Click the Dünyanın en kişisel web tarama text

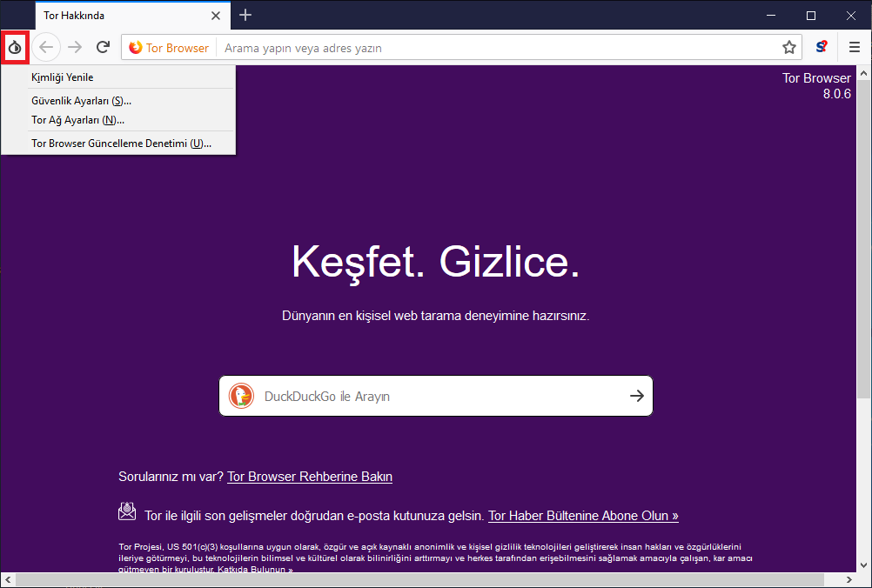(x=435, y=316)
